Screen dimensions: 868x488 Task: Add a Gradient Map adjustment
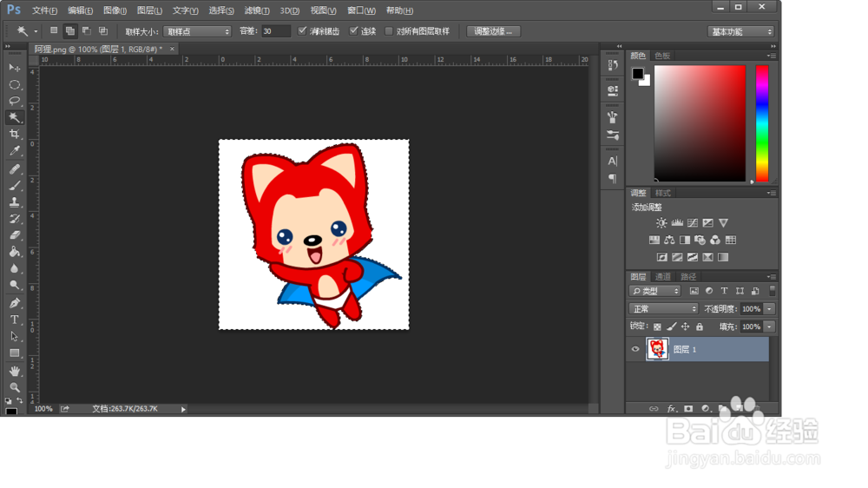point(723,257)
